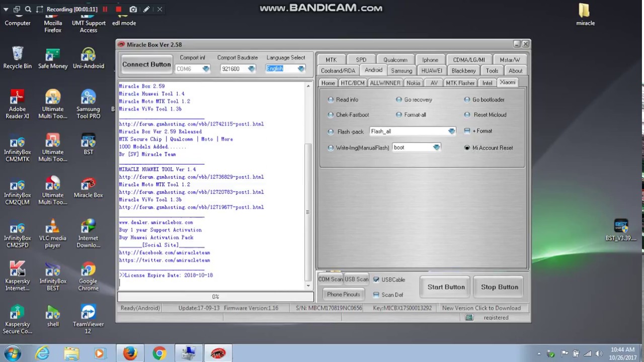The image size is (644, 362).
Task: Select the BST_V3.39 desktop file icon
Action: click(621, 230)
